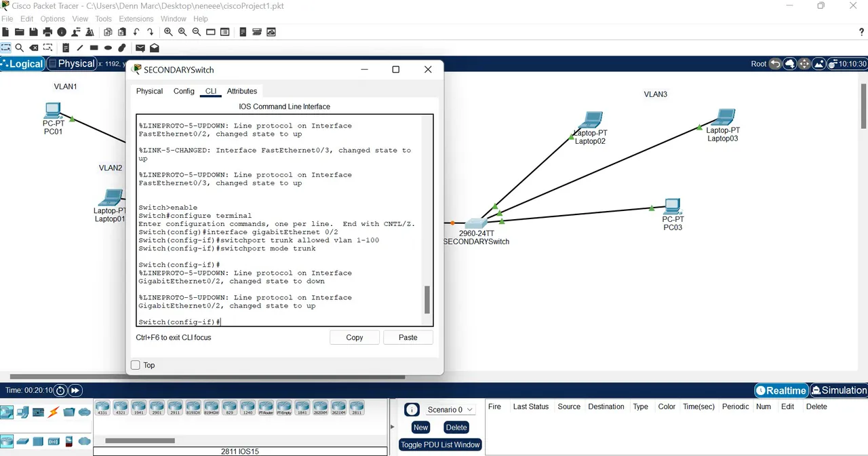Select the CLI tab
This screenshot has width=868, height=456.
(211, 91)
